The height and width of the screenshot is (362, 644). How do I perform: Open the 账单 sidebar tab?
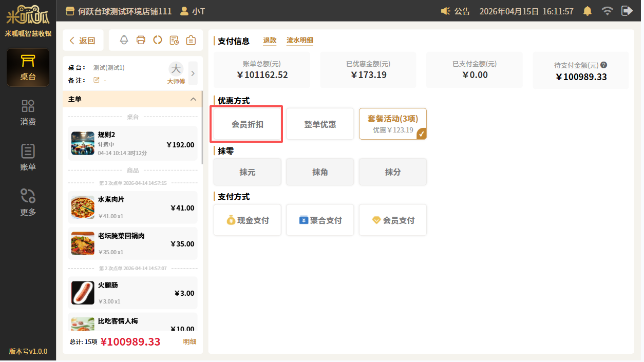point(28,158)
